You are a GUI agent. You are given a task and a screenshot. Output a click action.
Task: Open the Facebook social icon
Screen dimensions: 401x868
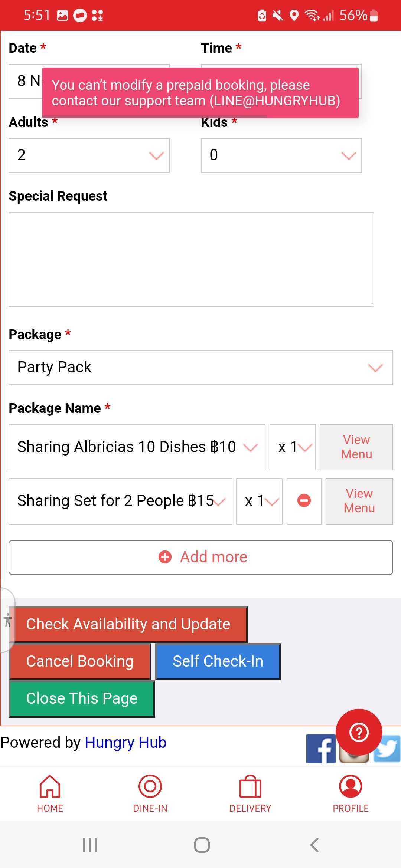click(x=320, y=749)
